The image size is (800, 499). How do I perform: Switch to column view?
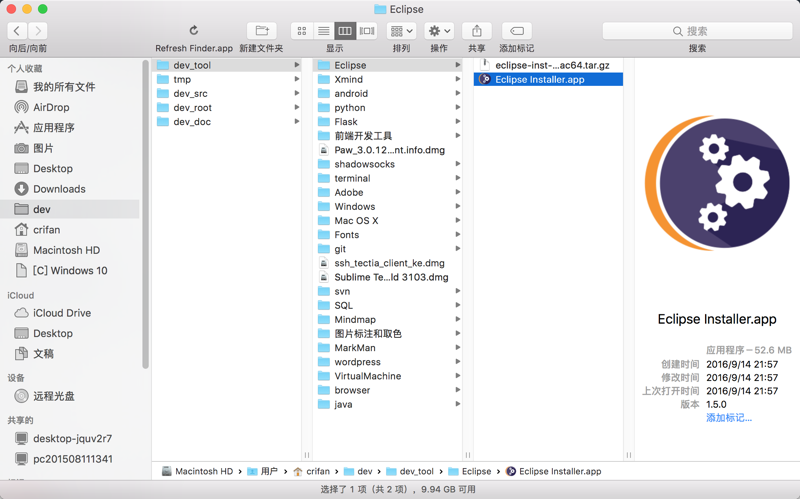pyautogui.click(x=345, y=31)
